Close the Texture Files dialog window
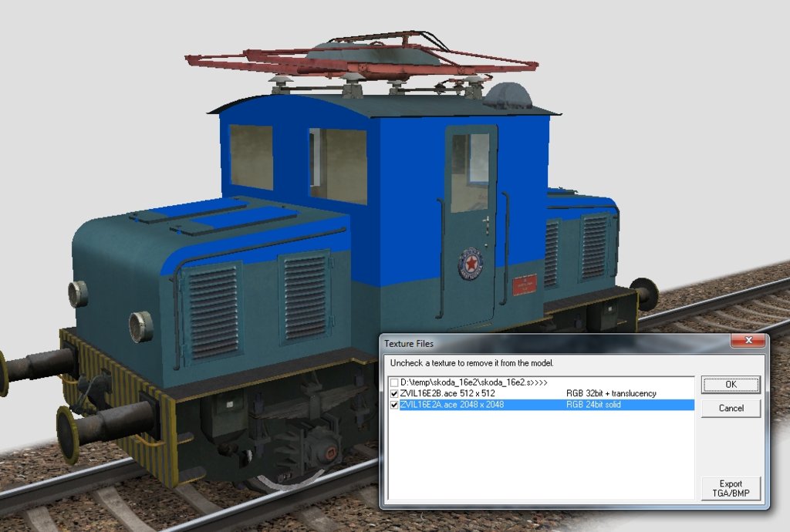 click(x=748, y=342)
